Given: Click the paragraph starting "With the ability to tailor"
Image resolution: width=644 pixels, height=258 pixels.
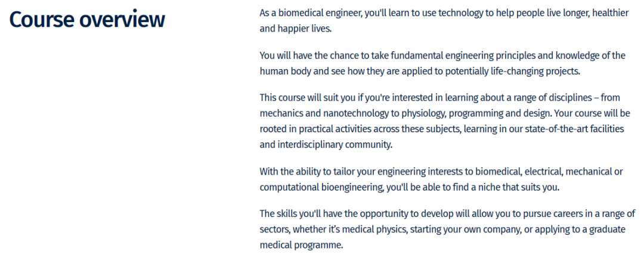Looking at the screenshot, I should (x=441, y=179).
